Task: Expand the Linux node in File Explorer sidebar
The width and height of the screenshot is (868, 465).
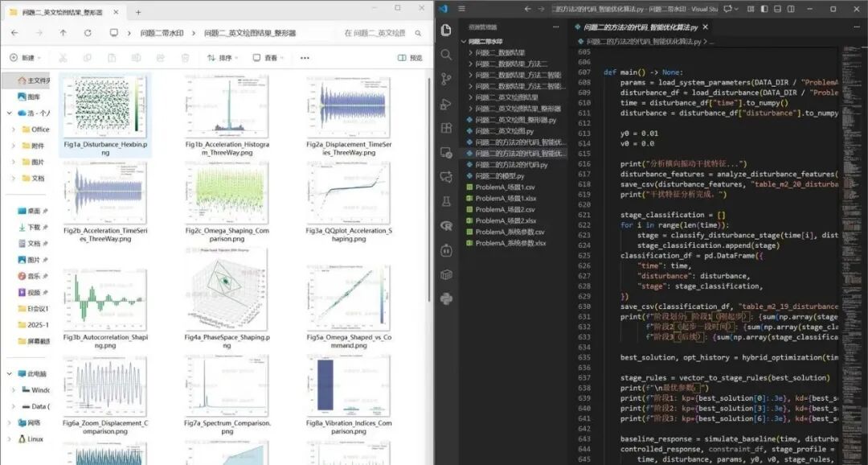Action: tap(10, 439)
